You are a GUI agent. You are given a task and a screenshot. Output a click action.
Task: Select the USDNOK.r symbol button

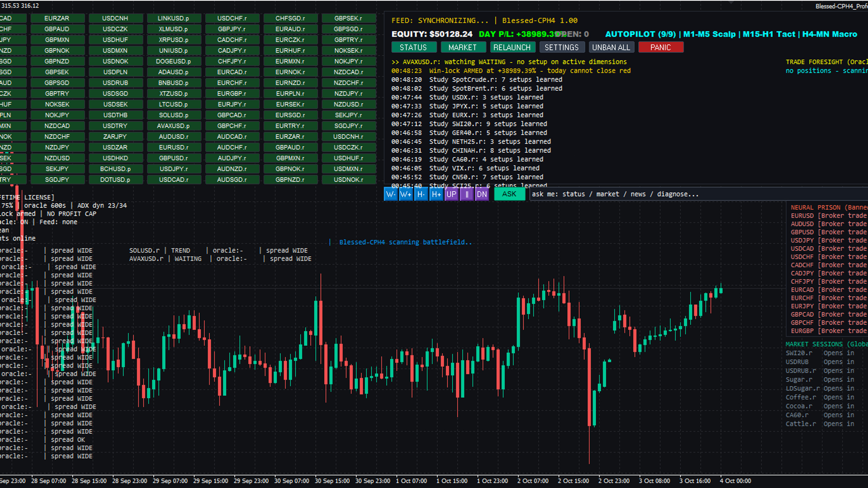(x=349, y=180)
